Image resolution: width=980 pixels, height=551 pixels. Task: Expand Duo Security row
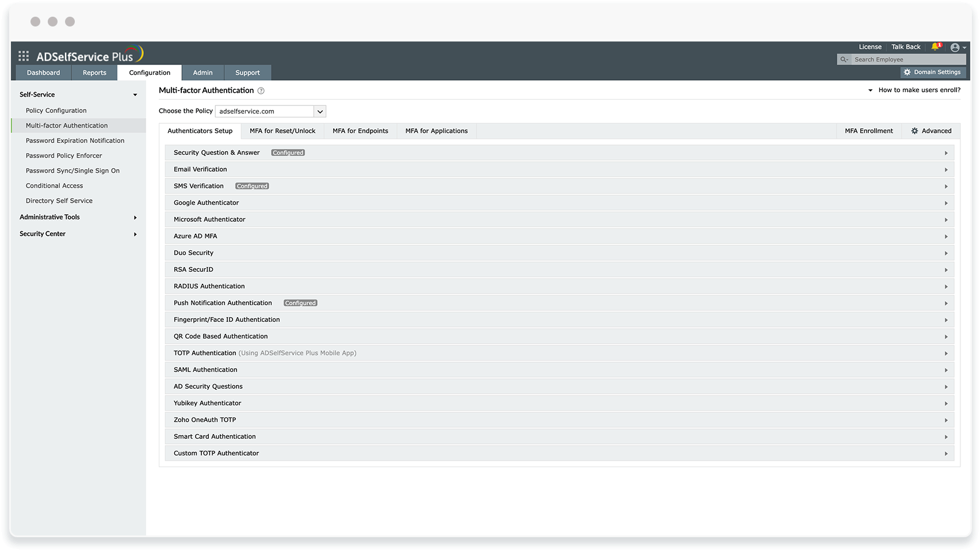[559, 253]
